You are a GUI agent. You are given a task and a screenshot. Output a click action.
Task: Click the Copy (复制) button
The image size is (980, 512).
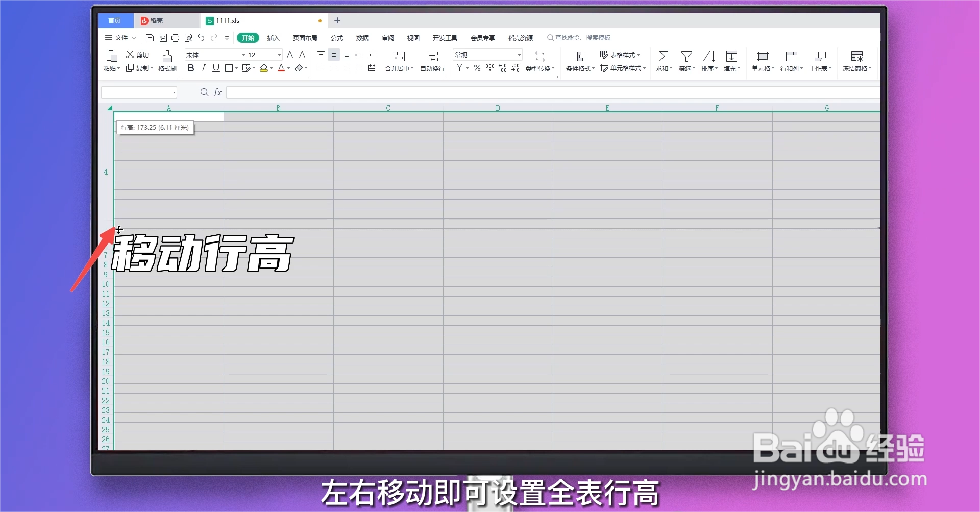pos(139,68)
